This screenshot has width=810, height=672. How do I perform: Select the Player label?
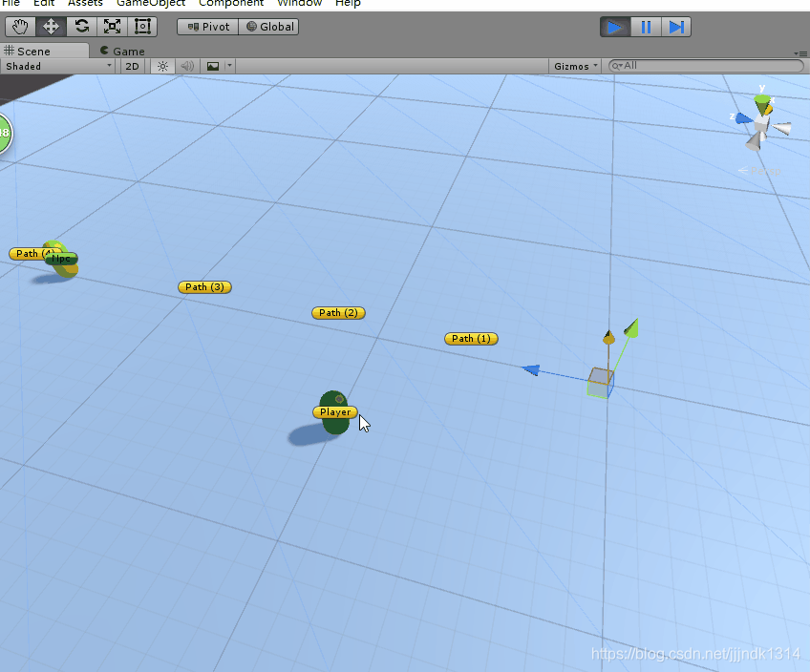(x=334, y=411)
